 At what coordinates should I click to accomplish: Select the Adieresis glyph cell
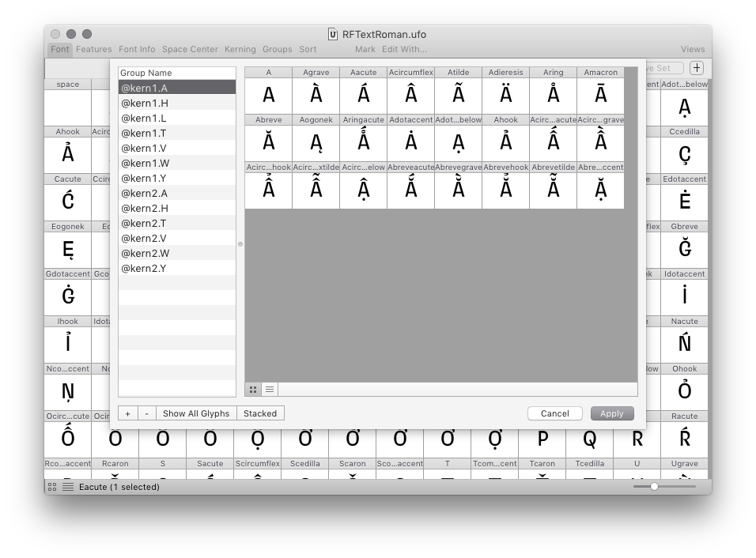click(x=506, y=91)
